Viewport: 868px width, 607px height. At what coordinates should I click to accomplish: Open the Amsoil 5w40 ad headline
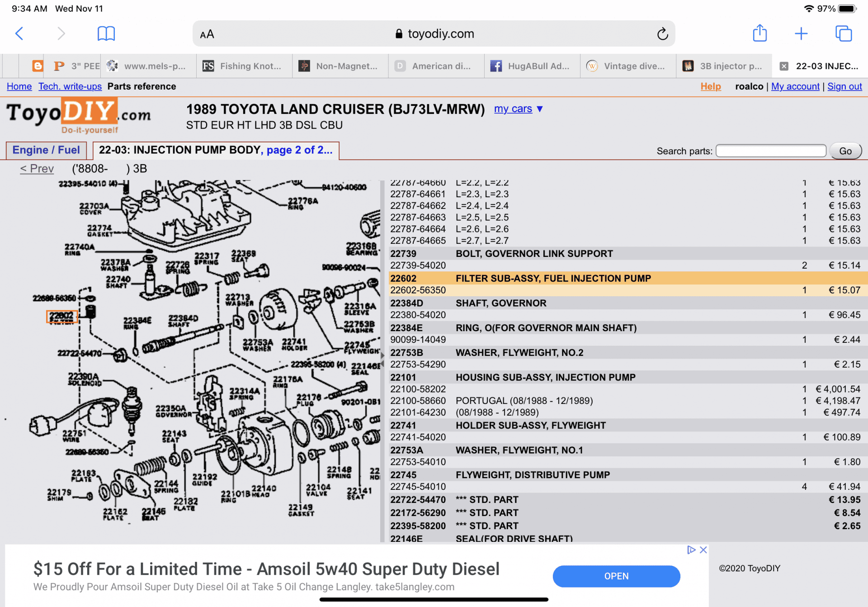[266, 569]
